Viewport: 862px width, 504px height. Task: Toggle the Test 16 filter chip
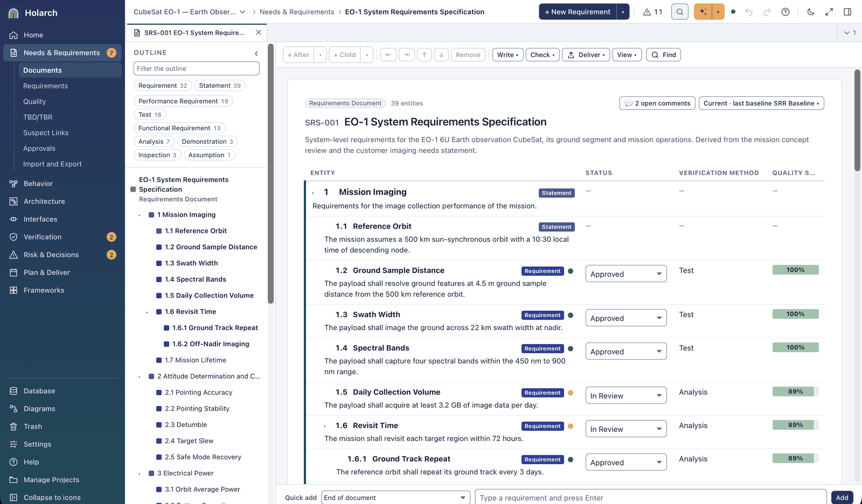tap(150, 115)
